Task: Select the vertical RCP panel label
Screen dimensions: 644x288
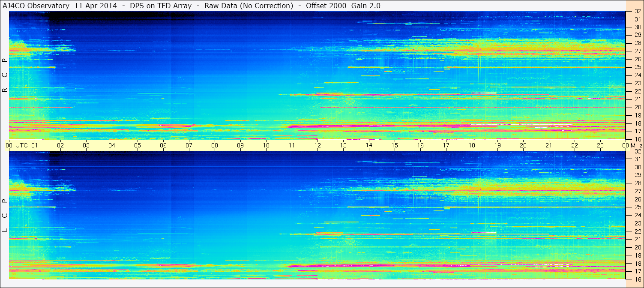Action: point(5,75)
